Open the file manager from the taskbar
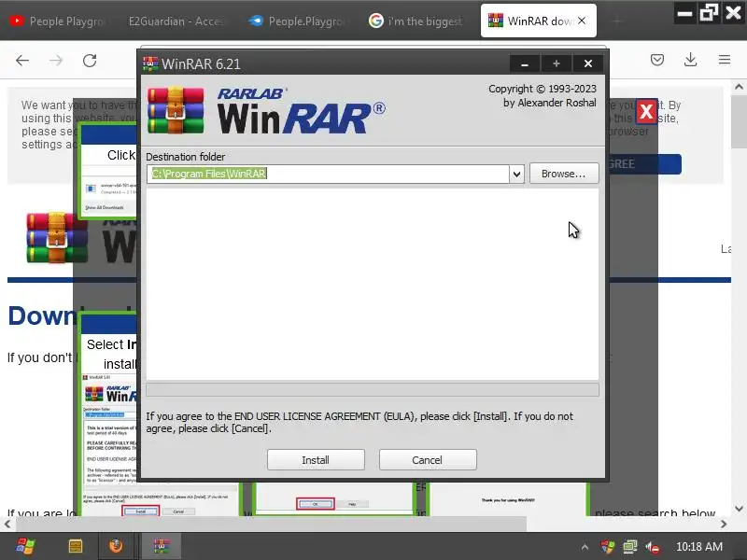This screenshot has width=747, height=560. click(76, 546)
